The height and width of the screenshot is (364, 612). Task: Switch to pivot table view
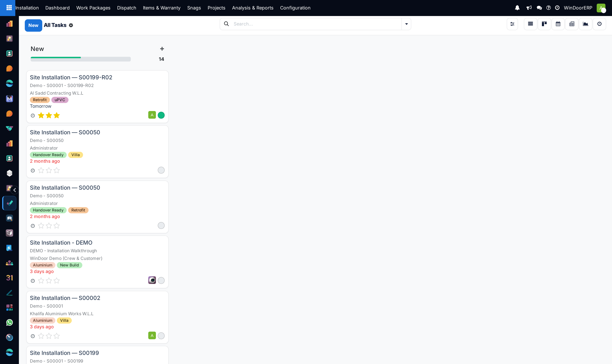572,24
